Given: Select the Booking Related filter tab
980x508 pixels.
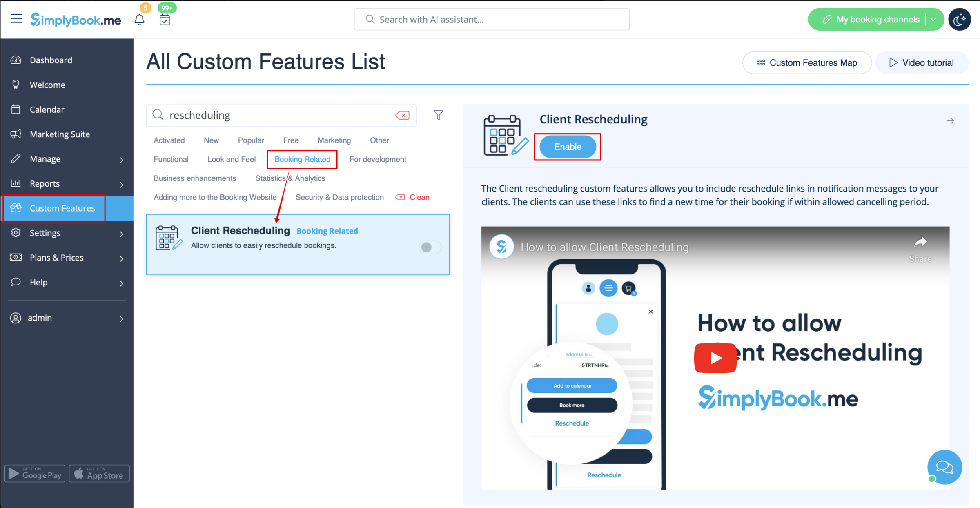Looking at the screenshot, I should 302,159.
